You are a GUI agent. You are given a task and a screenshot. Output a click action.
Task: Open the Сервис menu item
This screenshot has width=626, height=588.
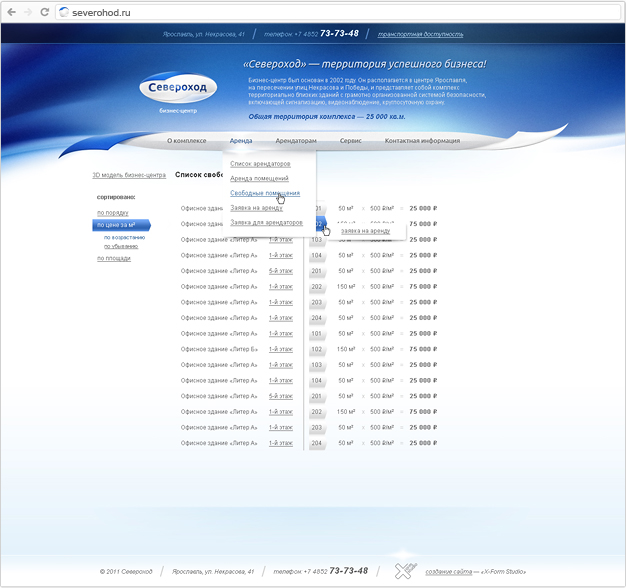[x=351, y=141]
